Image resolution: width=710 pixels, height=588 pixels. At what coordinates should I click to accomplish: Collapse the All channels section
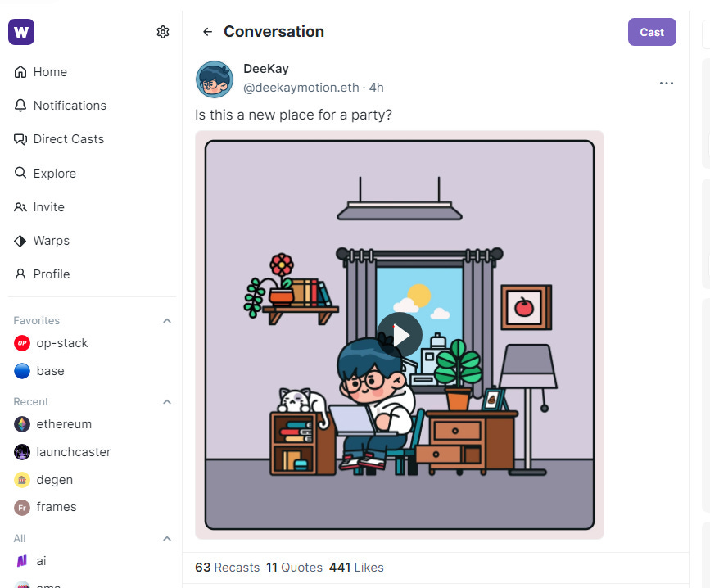(167, 538)
